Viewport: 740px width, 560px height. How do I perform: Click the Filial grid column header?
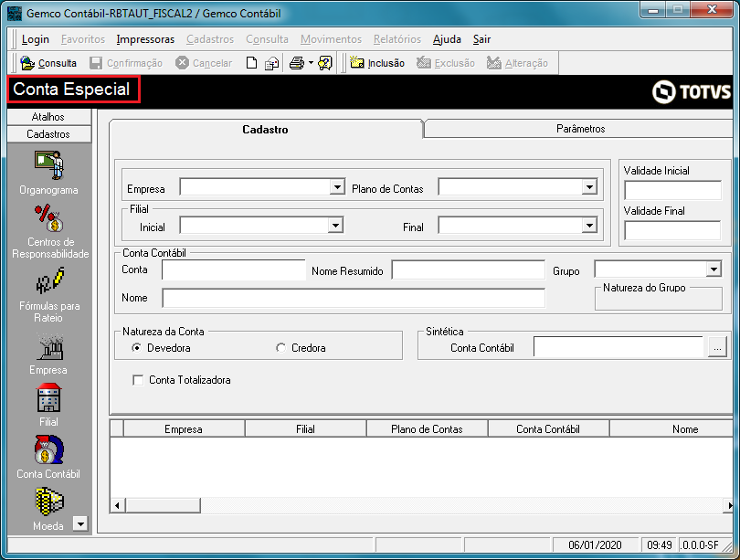[x=305, y=428]
